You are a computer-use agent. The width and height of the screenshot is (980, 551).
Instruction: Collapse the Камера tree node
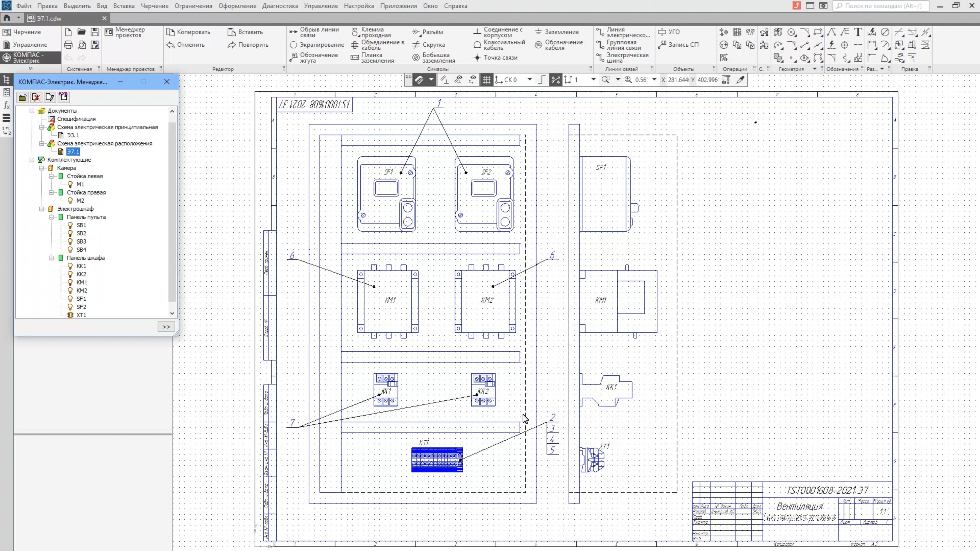(x=42, y=168)
